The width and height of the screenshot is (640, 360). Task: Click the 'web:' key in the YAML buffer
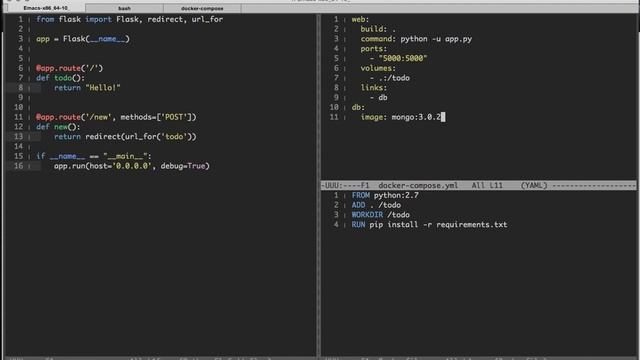tap(360, 19)
